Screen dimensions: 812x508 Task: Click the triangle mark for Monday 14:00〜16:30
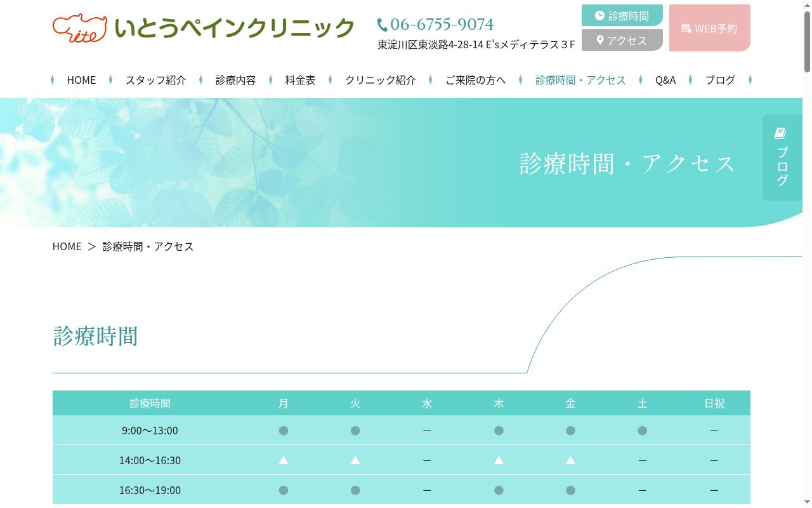(284, 460)
